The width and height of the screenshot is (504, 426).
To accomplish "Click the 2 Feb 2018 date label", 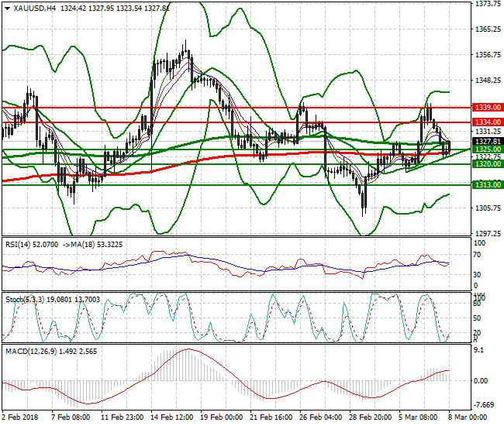I will coord(20,417).
